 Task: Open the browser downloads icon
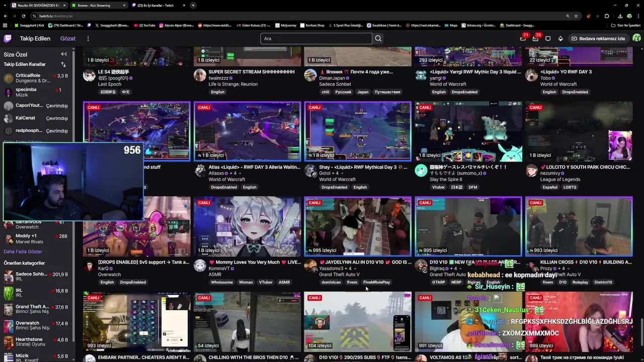tap(620, 16)
